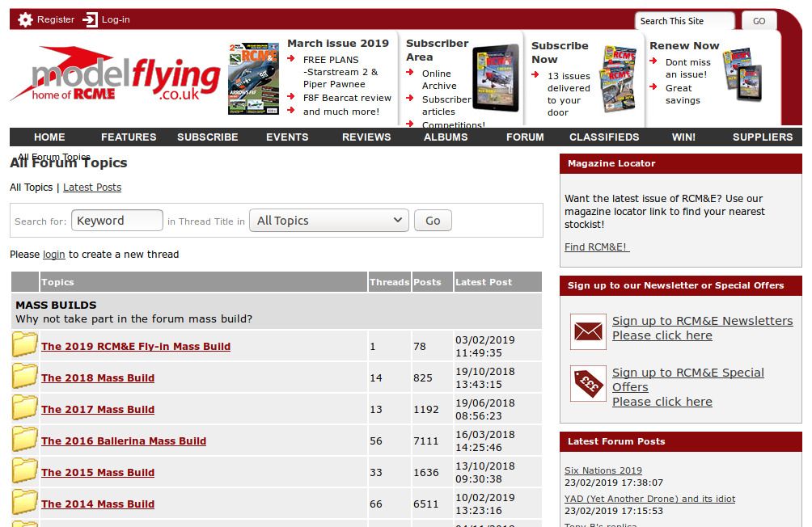Open the Latest Posts link
This screenshot has height=527, width=812.
[x=92, y=188]
